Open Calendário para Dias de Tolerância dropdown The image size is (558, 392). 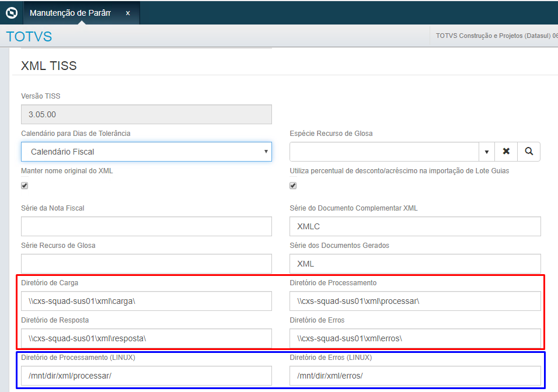pos(147,152)
